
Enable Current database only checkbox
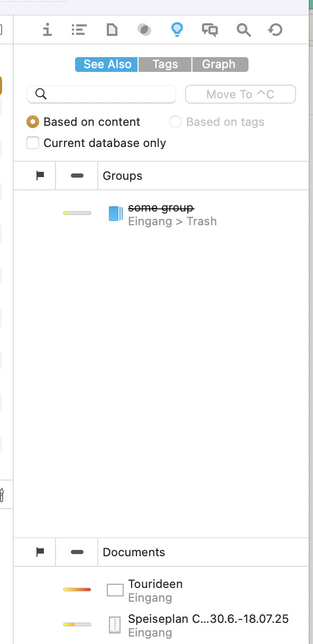[33, 143]
